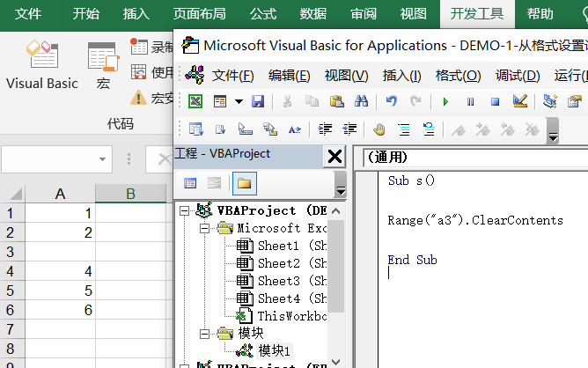
Task: Open VBA 调试(D) menu
Action: pos(518,76)
